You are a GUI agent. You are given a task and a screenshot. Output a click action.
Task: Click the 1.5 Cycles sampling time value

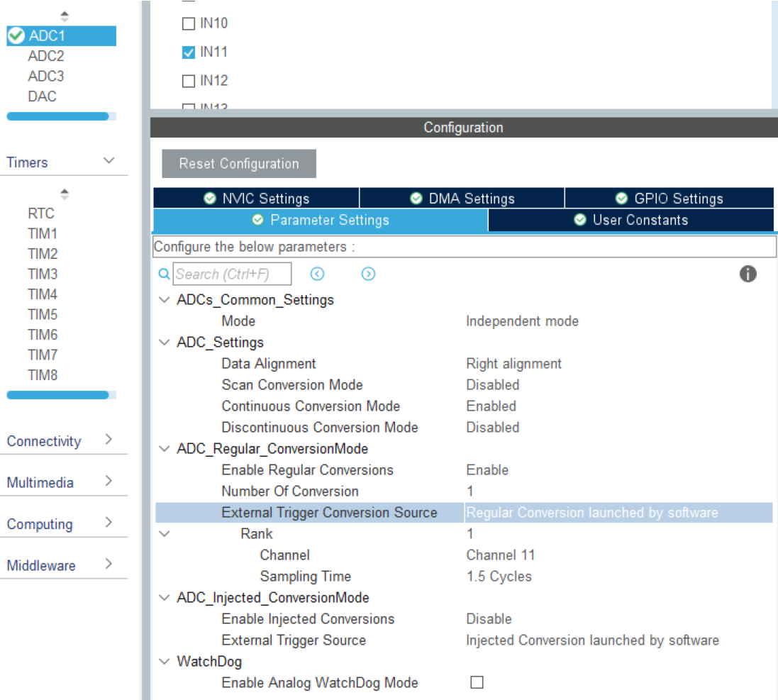click(499, 577)
